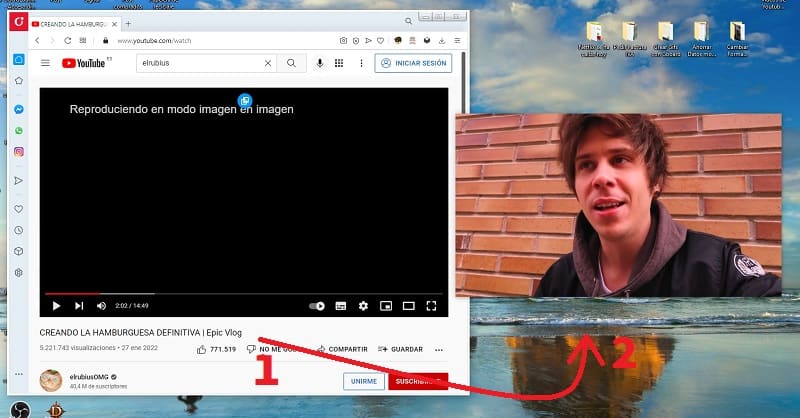800x418 pixels.
Task: Open more actions menu beside GUARDAR
Action: 439,350
